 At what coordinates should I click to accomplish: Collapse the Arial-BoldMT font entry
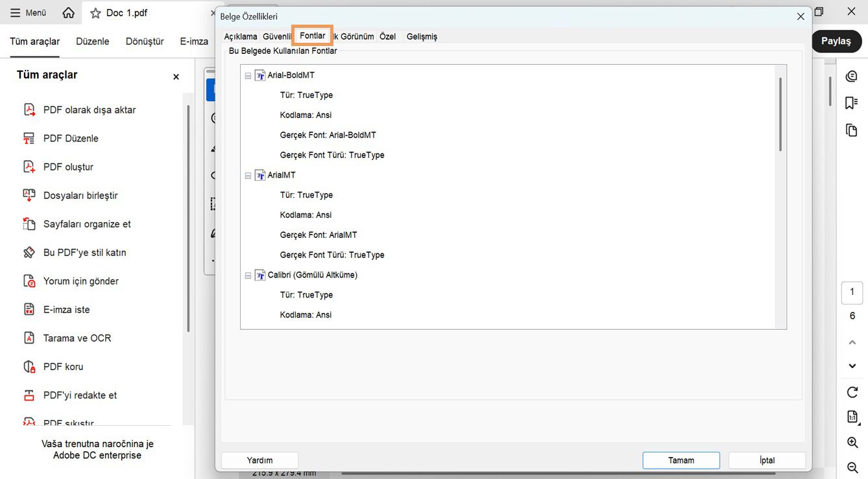248,76
